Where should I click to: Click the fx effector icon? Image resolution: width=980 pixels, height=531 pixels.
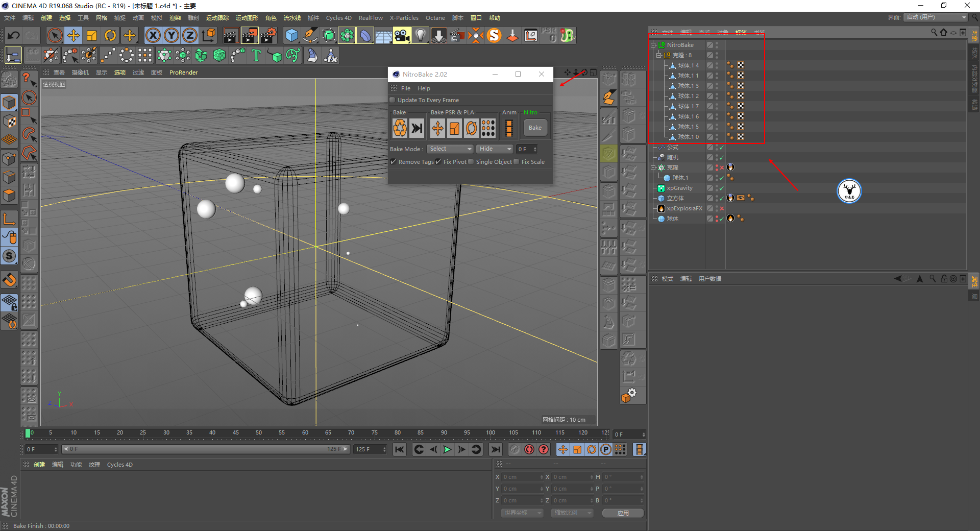pos(331,55)
